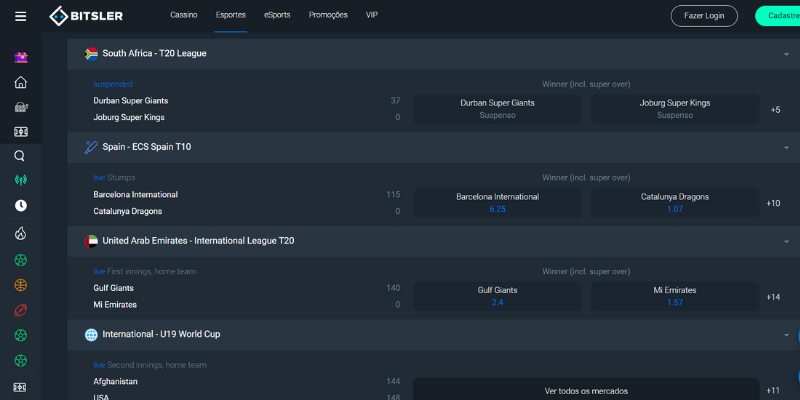Click the green Cadastre sign-up button
Image resolution: width=800 pixels, height=400 pixels.
pos(777,16)
